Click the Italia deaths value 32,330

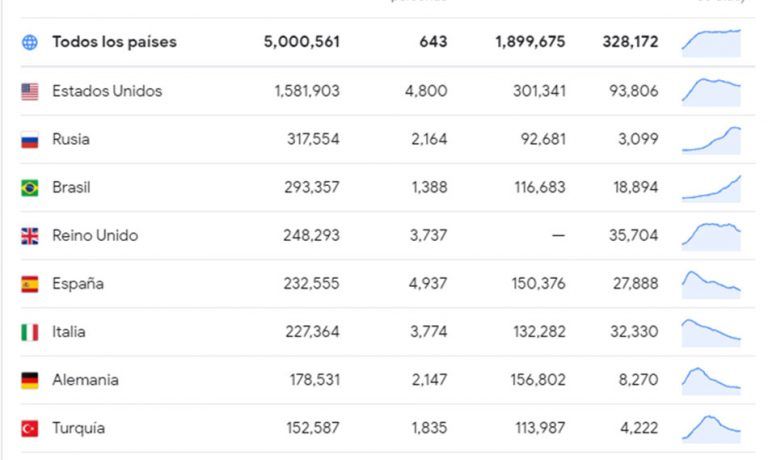point(634,332)
